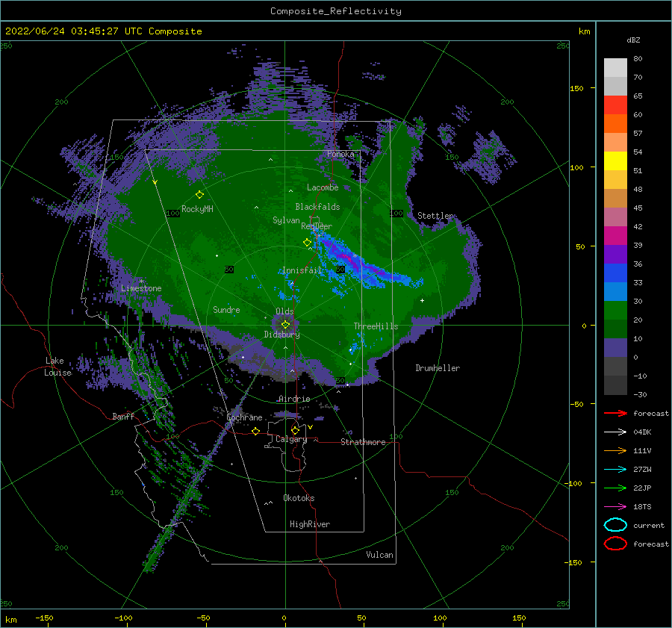Click the Okotoks label
672x628 pixels.
[x=299, y=498]
